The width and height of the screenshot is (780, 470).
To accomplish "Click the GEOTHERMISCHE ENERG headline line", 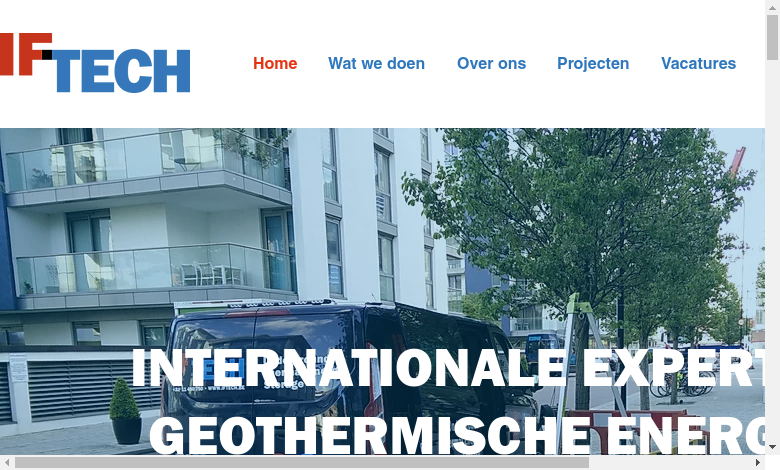I will click(x=457, y=436).
